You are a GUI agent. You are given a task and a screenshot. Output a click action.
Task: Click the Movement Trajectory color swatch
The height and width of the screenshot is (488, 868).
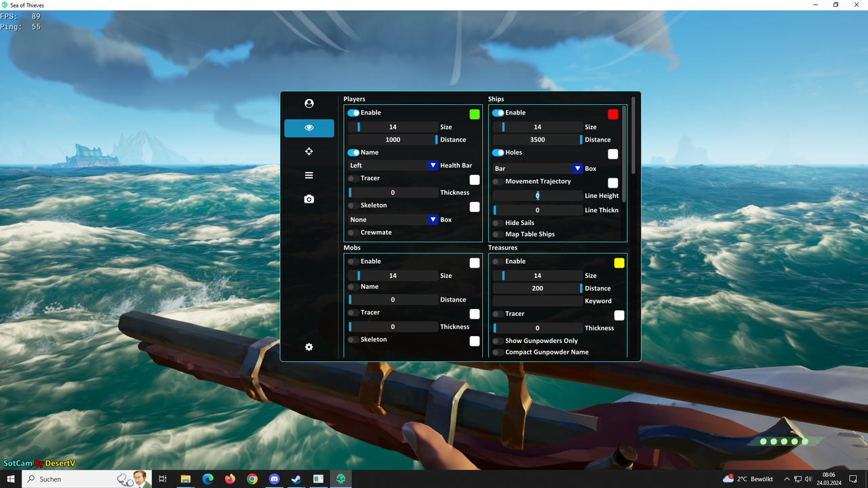pos(613,183)
